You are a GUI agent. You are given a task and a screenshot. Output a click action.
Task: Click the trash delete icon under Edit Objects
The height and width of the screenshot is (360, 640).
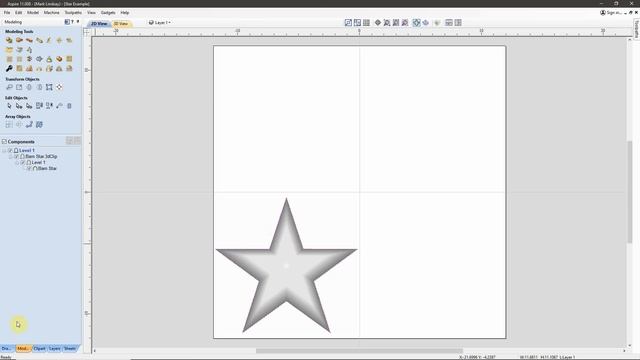pos(69,106)
